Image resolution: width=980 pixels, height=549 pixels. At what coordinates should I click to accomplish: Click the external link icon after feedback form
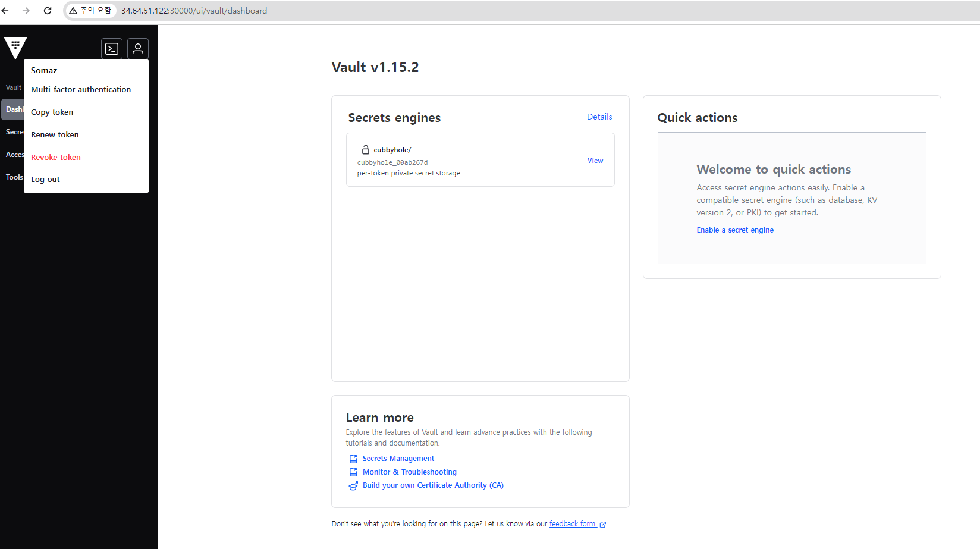(603, 525)
